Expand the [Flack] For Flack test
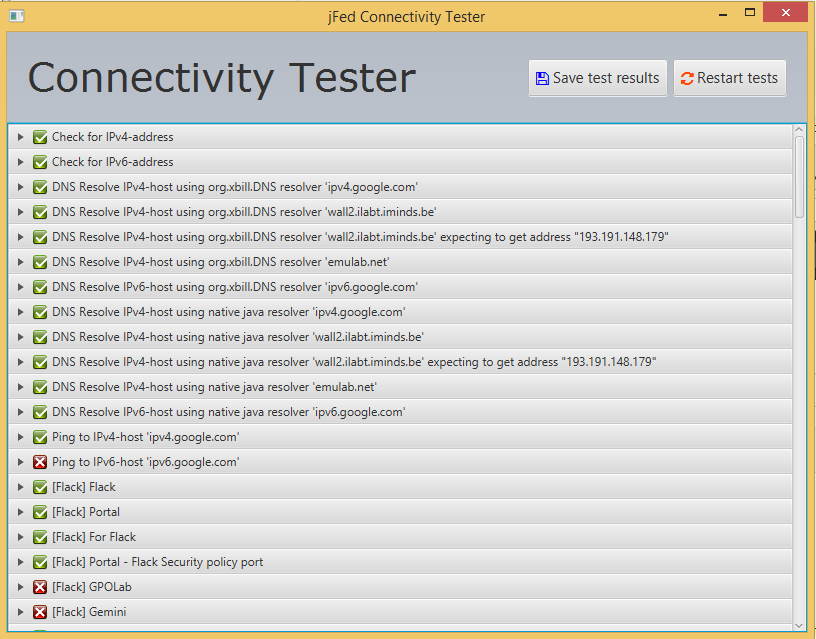Screen dimensions: 816x639 pos(20,536)
